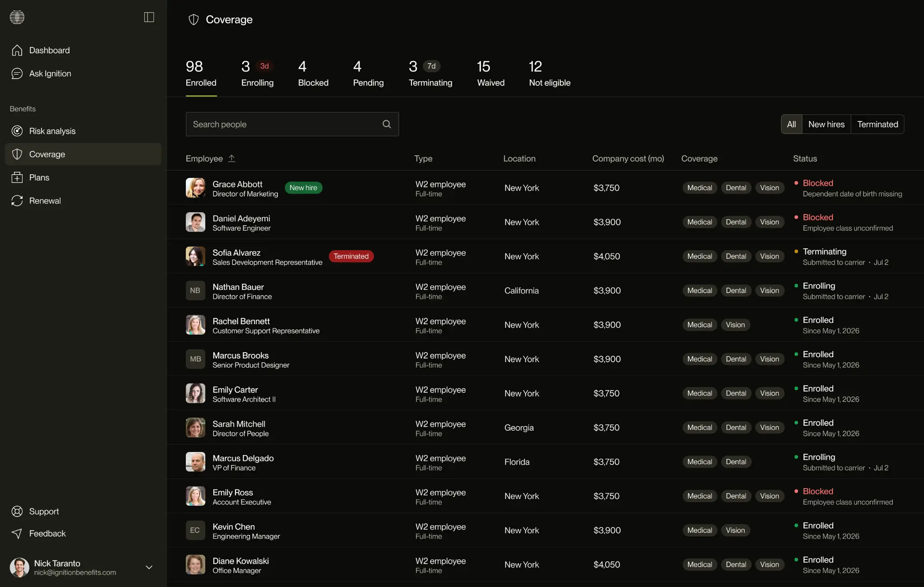The image size is (924, 587).
Task: Toggle the New hires filter segment
Action: click(x=826, y=124)
